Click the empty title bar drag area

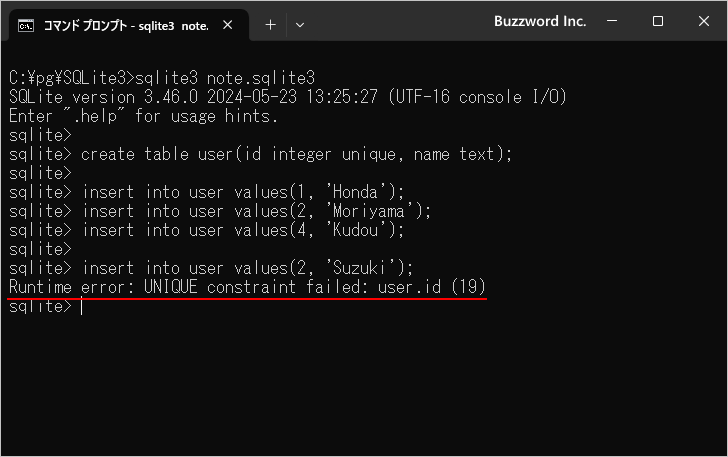(400, 22)
